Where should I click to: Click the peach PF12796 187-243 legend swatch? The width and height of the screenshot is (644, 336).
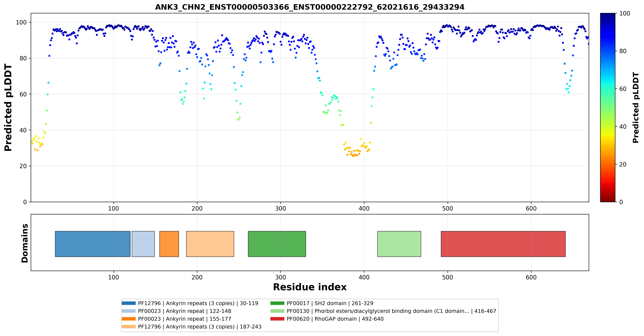(x=128, y=326)
